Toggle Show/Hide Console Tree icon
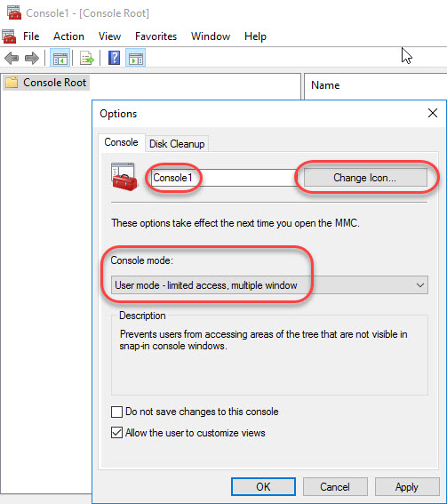447x504 pixels. pyautogui.click(x=60, y=59)
